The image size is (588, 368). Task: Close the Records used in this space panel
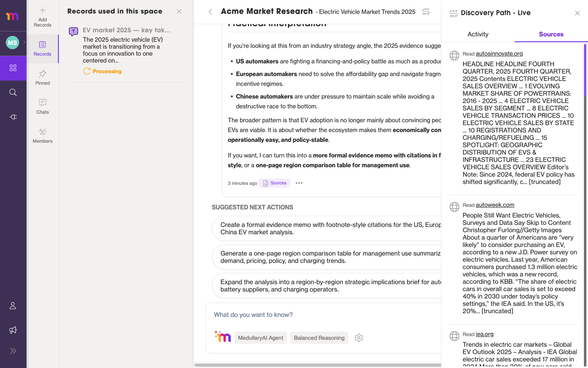pos(179,11)
